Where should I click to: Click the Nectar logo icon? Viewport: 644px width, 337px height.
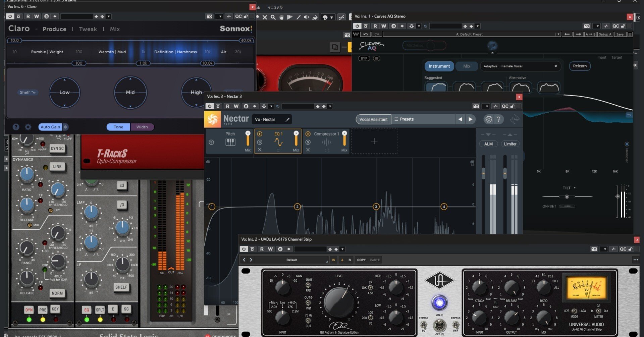212,119
